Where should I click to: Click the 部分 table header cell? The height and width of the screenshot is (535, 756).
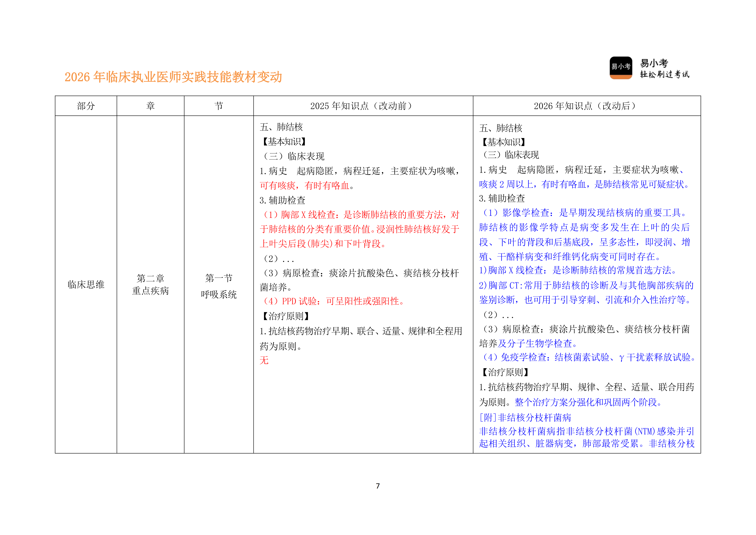(x=86, y=106)
